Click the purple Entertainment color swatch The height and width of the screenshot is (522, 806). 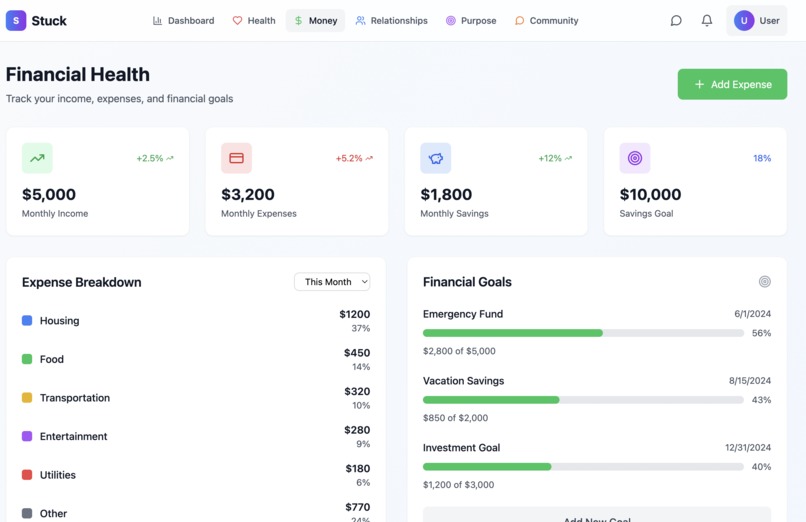tap(27, 436)
